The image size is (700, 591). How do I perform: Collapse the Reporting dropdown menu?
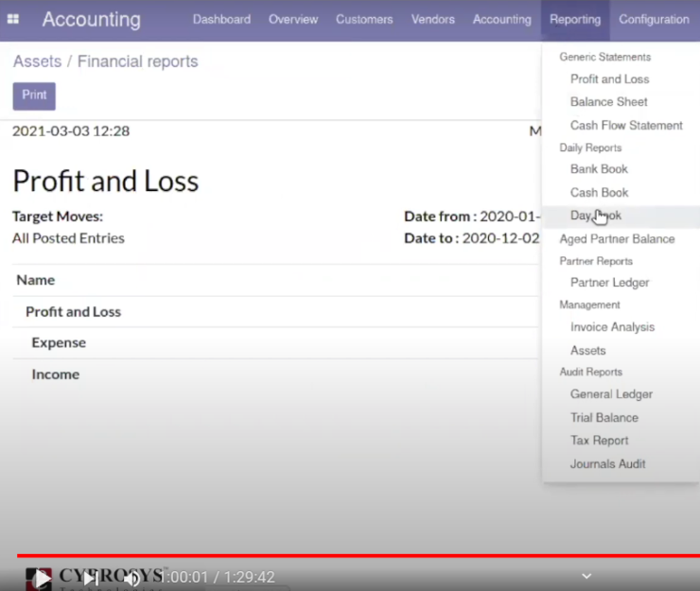pos(575,19)
